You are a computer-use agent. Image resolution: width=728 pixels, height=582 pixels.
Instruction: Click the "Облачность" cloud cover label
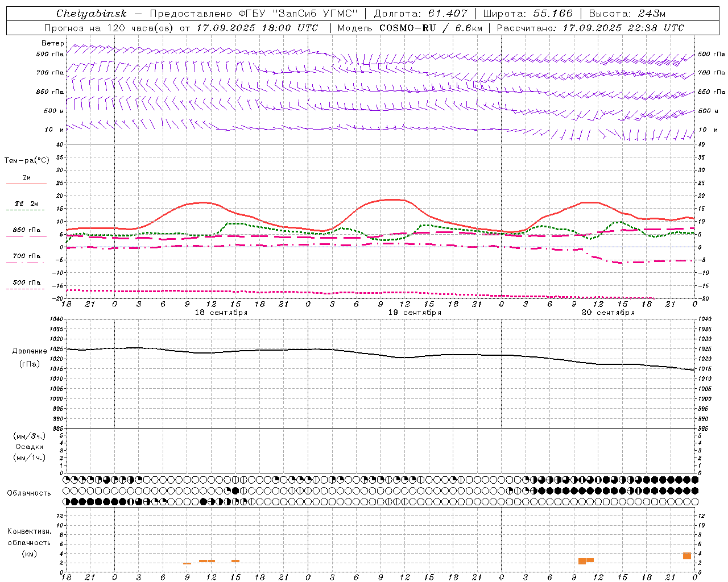[29, 493]
